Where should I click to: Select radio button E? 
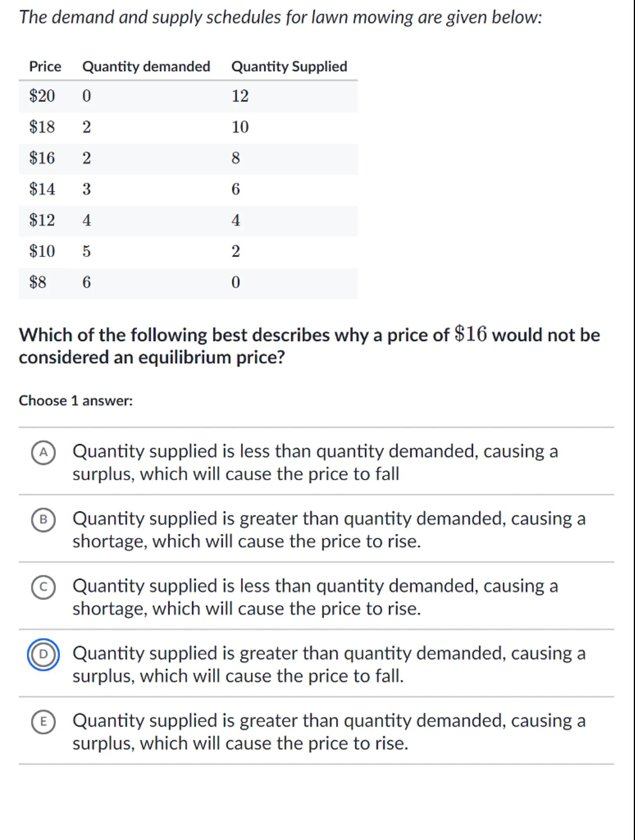[43, 722]
